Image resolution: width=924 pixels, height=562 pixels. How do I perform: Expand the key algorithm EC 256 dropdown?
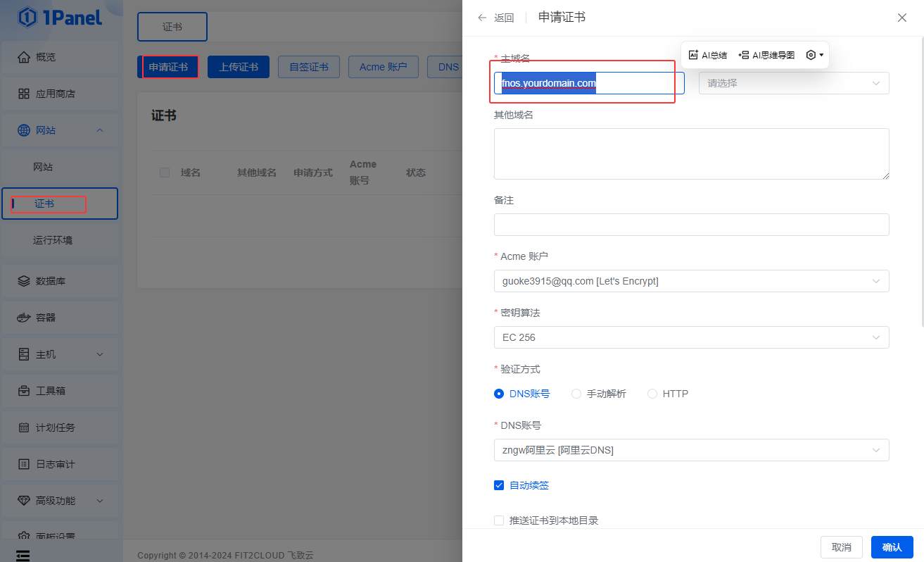(x=691, y=337)
